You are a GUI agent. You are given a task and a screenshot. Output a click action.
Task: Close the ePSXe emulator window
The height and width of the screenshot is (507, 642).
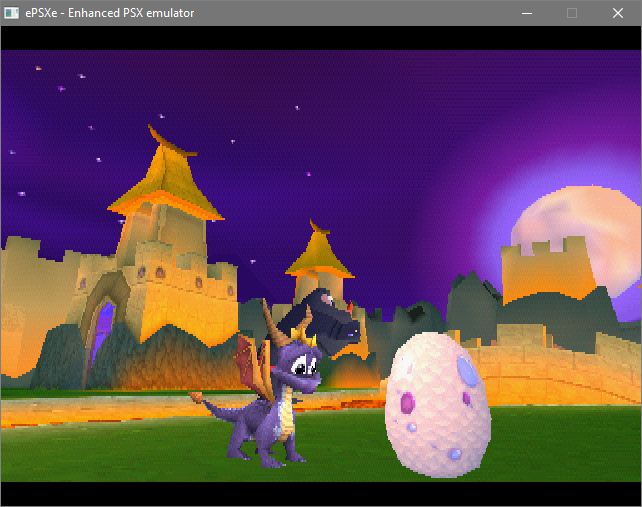[618, 13]
